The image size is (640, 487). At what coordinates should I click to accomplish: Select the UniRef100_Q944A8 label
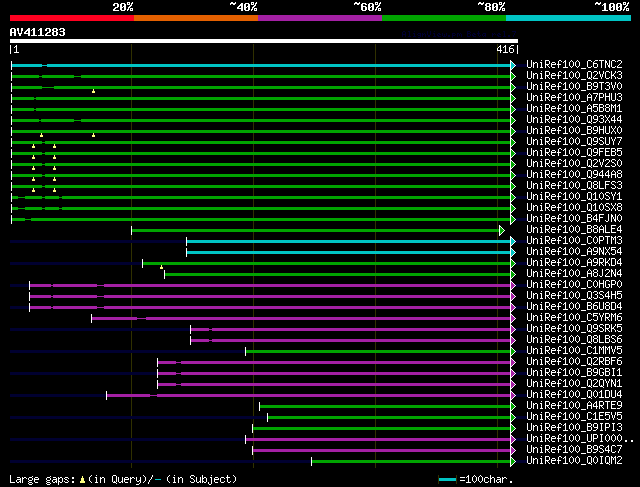(x=574, y=175)
